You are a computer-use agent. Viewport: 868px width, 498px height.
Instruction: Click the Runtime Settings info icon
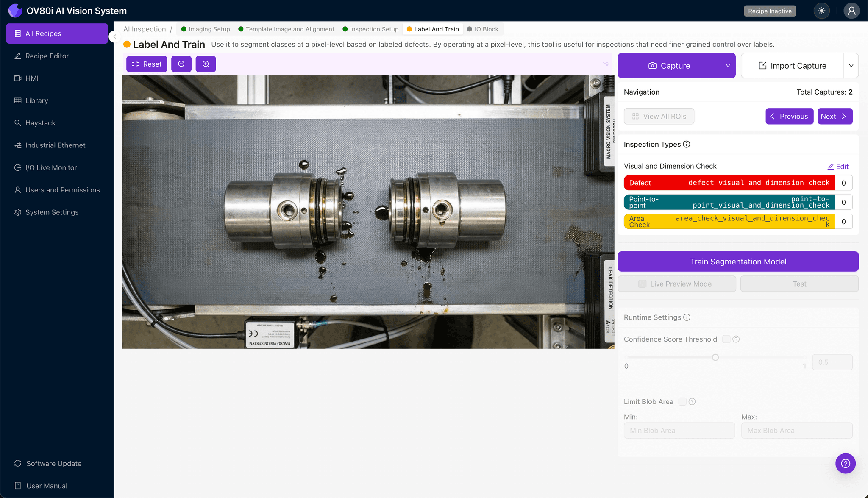[x=687, y=317]
